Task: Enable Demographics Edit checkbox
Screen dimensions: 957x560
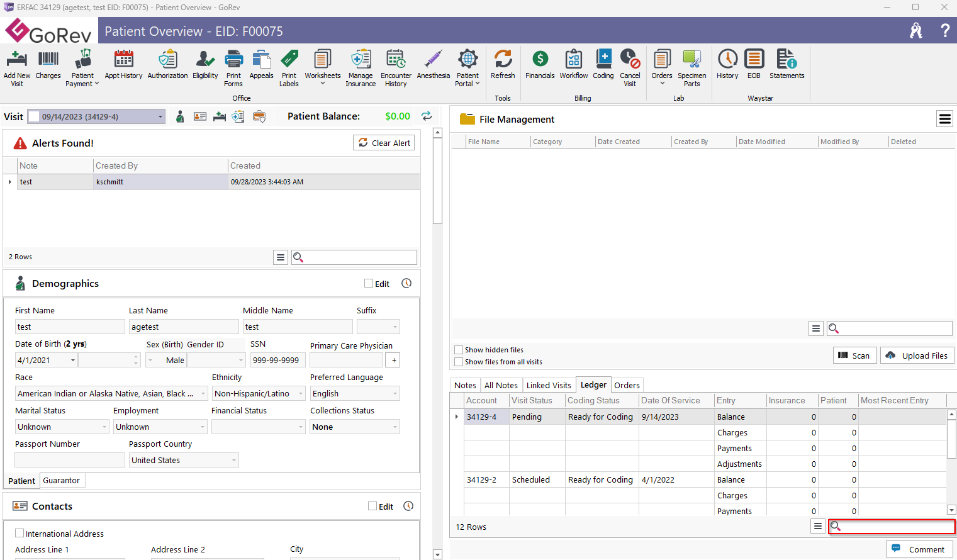Action: 369,283
